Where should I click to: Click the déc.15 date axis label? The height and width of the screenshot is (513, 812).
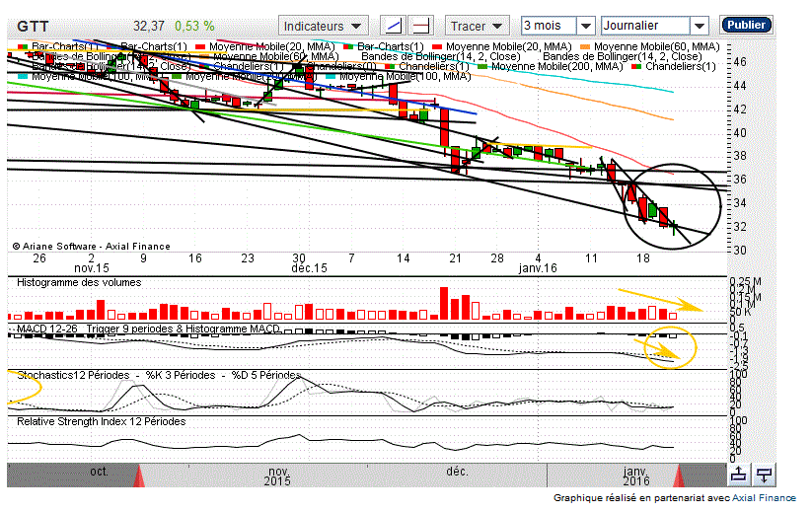309,268
